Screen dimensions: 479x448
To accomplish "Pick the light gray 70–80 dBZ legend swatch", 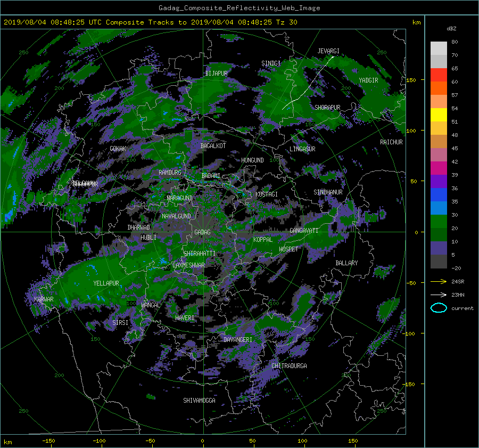I will point(439,48).
